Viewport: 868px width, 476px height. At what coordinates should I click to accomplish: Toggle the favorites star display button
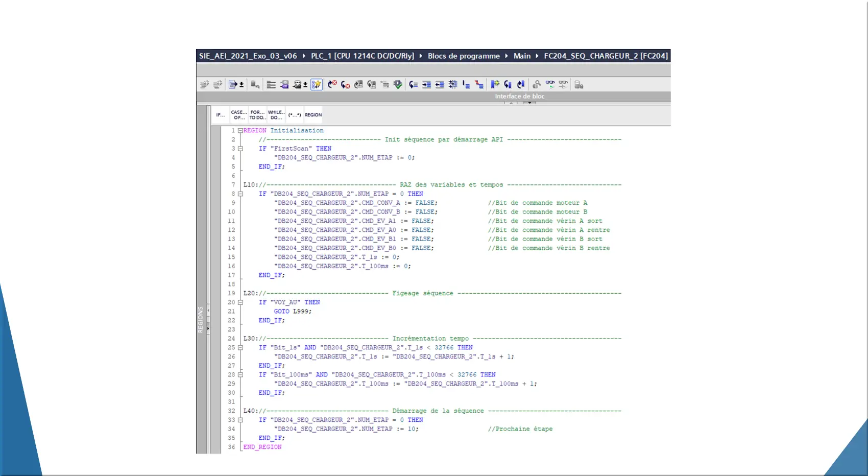tap(317, 84)
